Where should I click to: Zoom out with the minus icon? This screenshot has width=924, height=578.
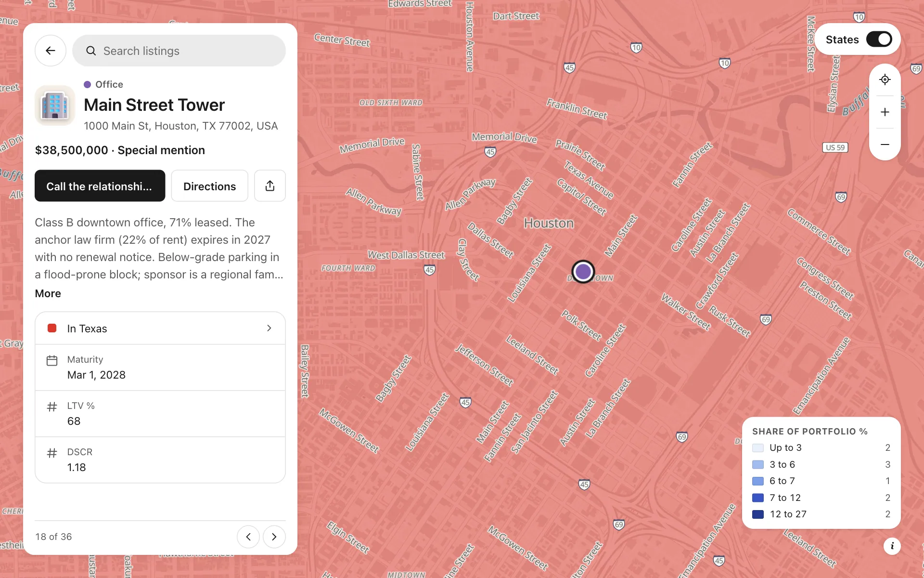point(885,144)
